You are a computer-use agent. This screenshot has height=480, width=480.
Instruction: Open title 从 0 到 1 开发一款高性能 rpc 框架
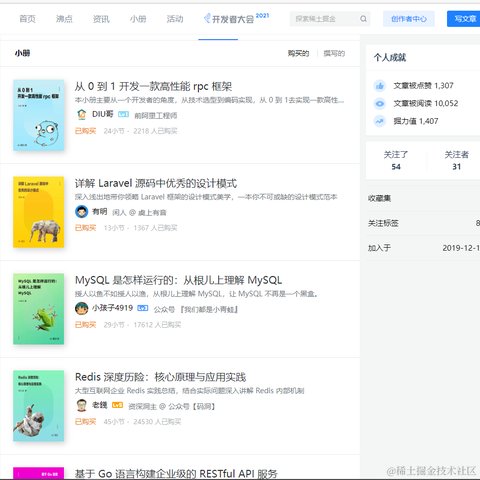click(x=153, y=87)
